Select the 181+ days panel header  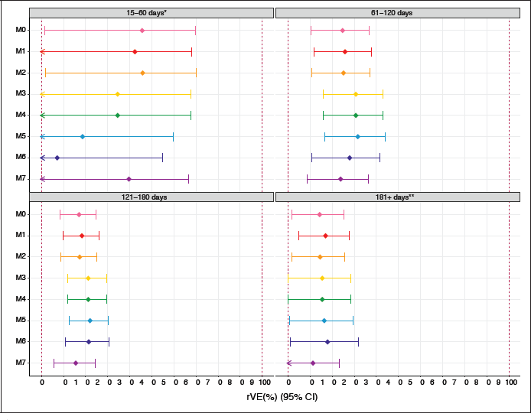pyautogui.click(x=397, y=197)
